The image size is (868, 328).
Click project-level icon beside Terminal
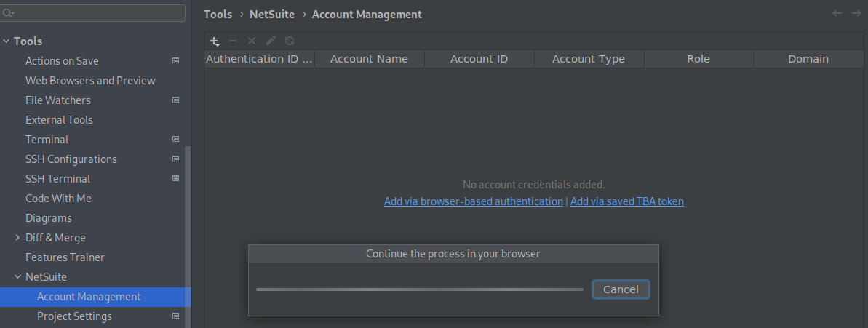[x=175, y=139]
